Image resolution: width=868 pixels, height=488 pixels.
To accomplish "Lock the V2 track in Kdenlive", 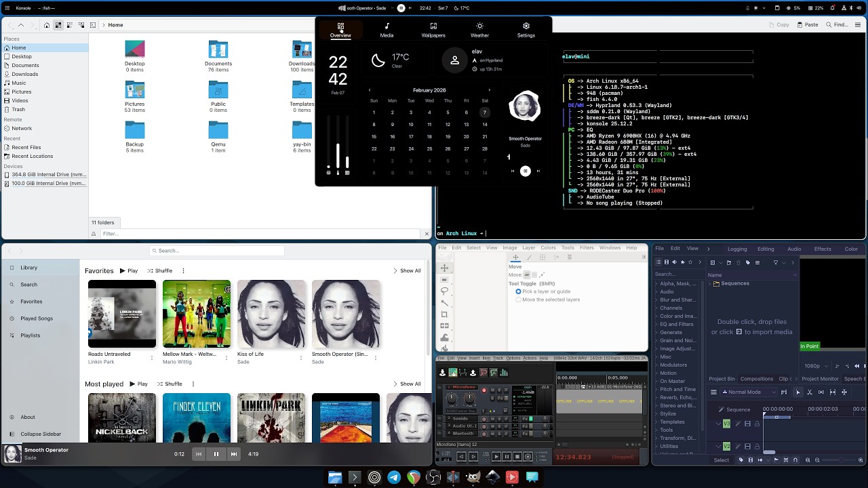I will [757, 446].
